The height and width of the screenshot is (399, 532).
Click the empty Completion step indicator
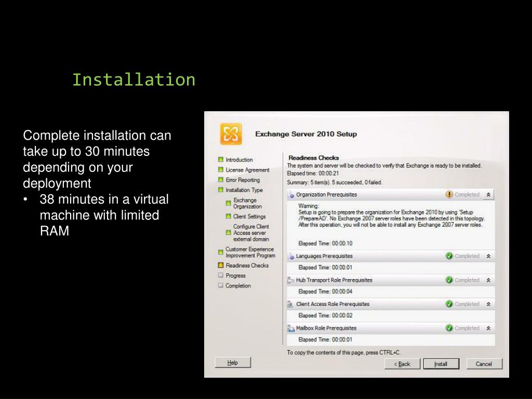click(x=221, y=285)
